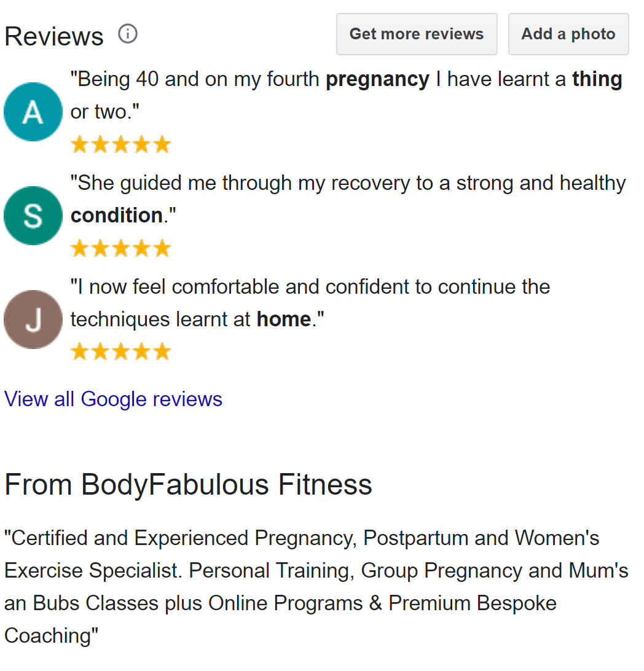Click the bold word 'home' in third review

(283, 320)
